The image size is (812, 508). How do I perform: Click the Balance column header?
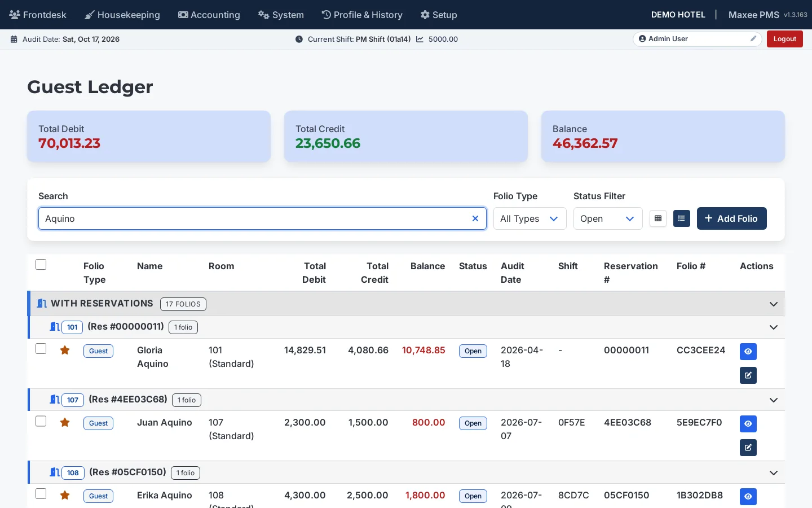pos(427,266)
